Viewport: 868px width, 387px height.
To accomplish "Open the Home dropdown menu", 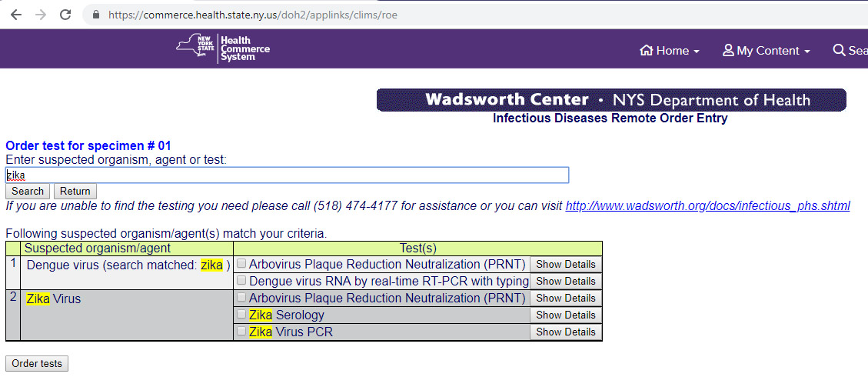I will coord(670,50).
